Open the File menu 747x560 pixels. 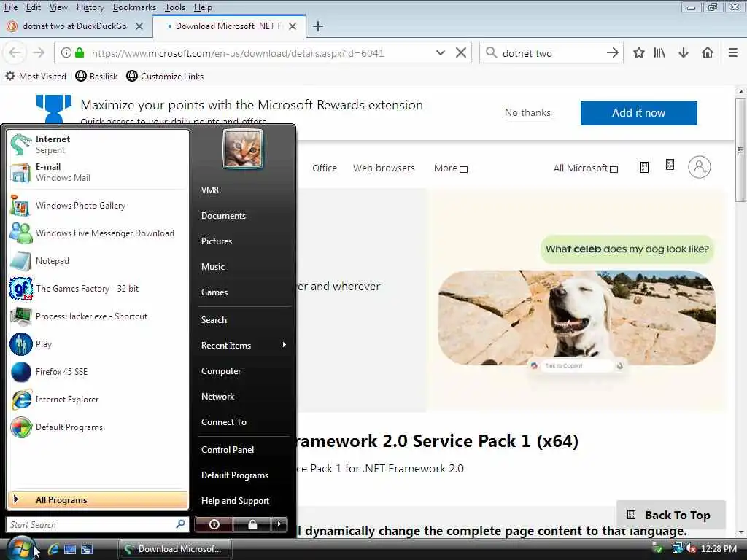[x=10, y=7]
